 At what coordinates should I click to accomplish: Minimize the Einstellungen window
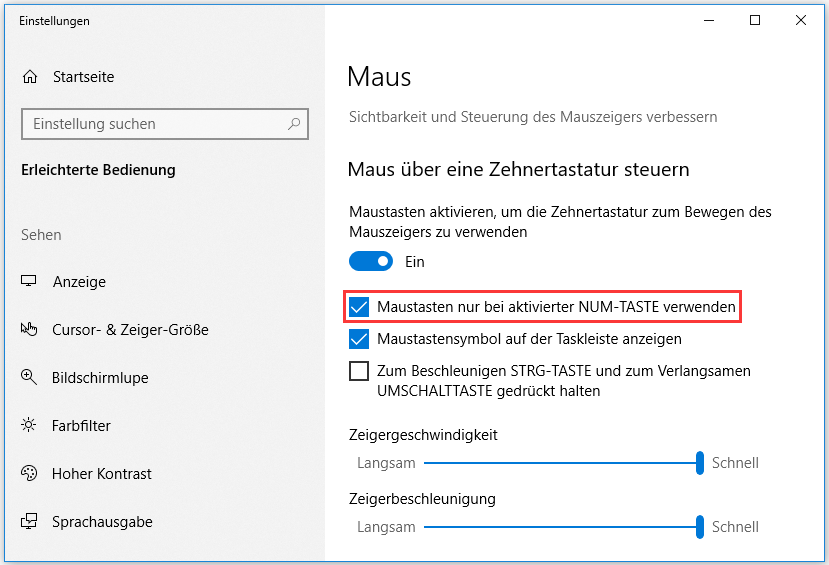point(709,21)
